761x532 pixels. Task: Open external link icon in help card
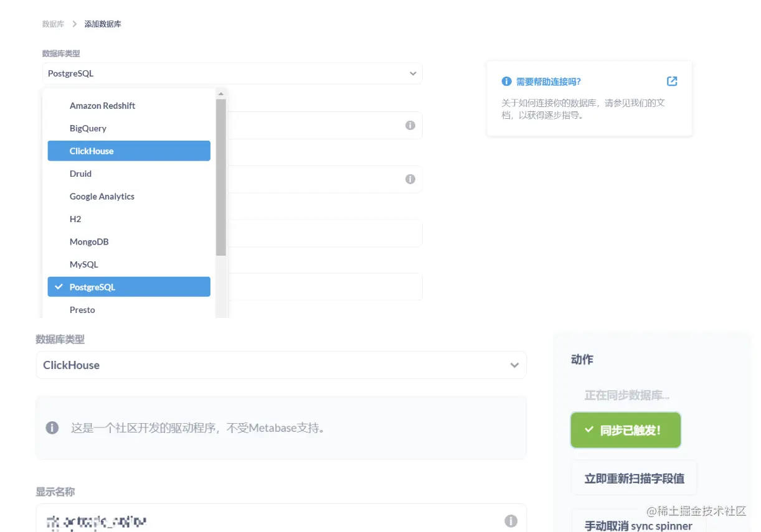coord(672,82)
